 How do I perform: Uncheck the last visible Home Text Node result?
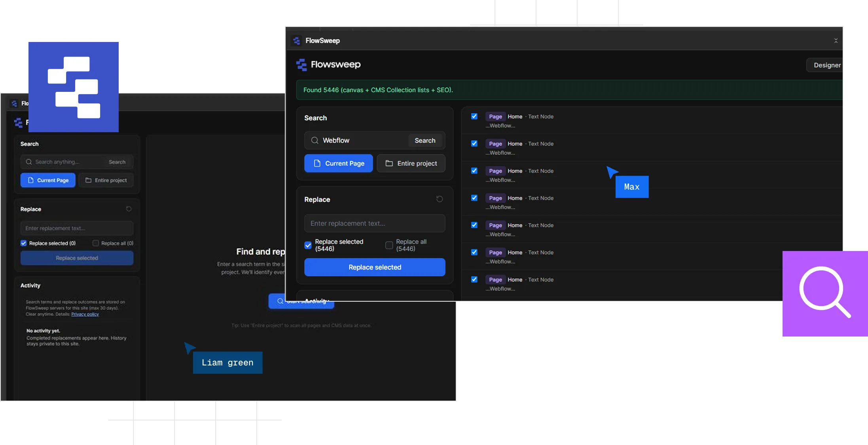(474, 280)
